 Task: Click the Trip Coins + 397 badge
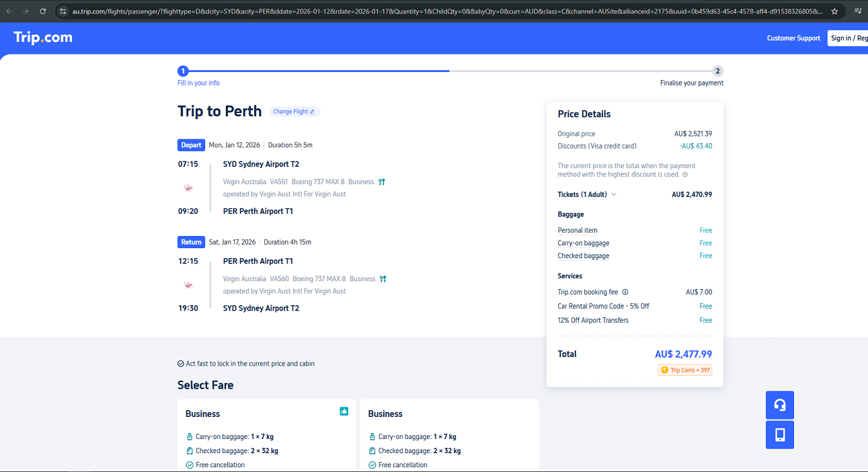tap(685, 370)
